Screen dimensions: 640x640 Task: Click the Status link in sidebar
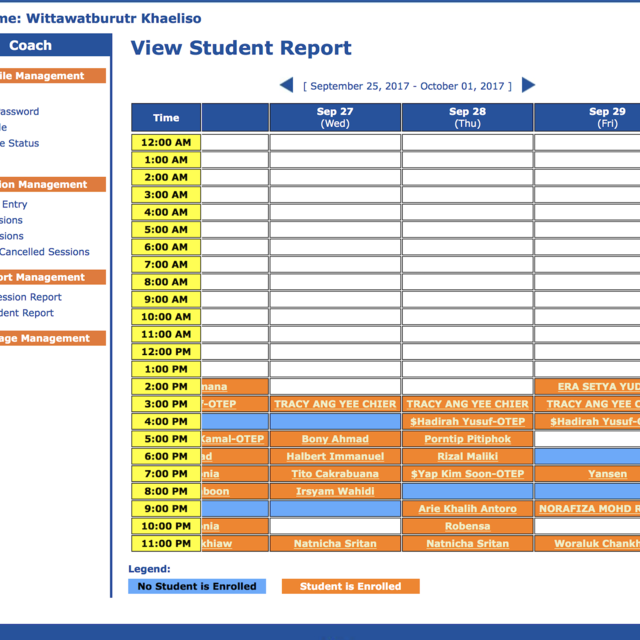point(20,143)
